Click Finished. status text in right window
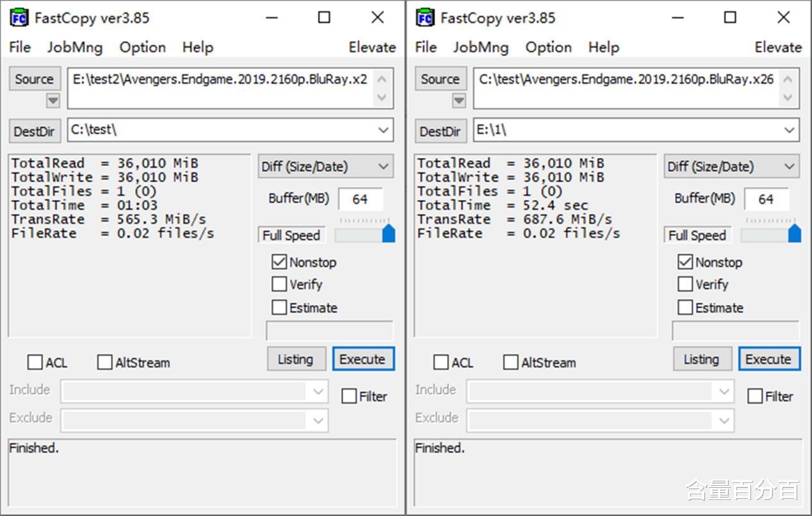This screenshot has height=516, width=812. coord(440,448)
